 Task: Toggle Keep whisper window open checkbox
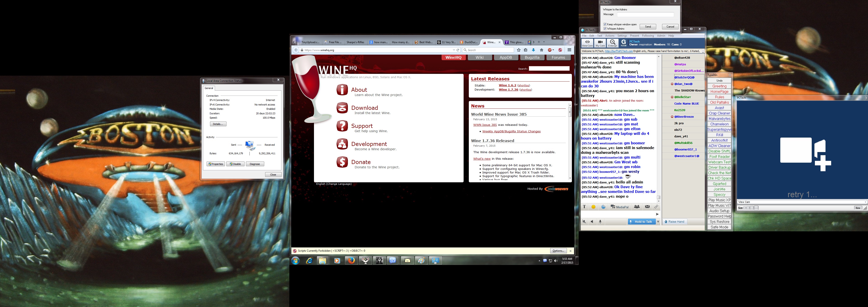point(605,24)
